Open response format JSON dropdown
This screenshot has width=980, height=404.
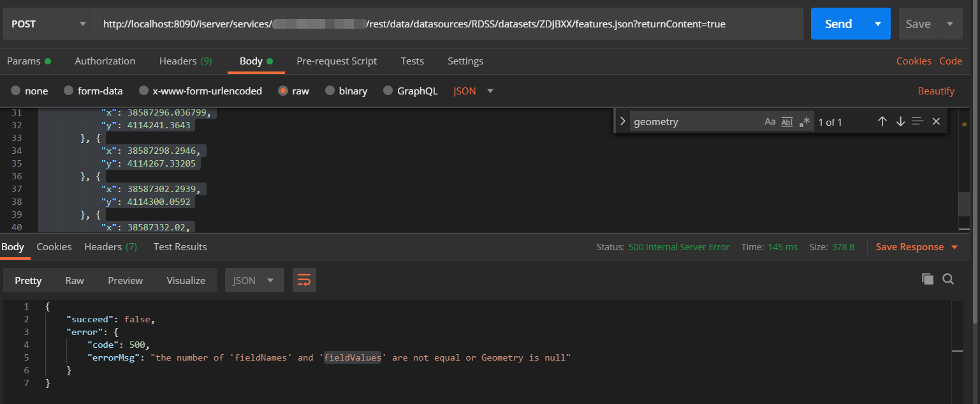tap(254, 280)
